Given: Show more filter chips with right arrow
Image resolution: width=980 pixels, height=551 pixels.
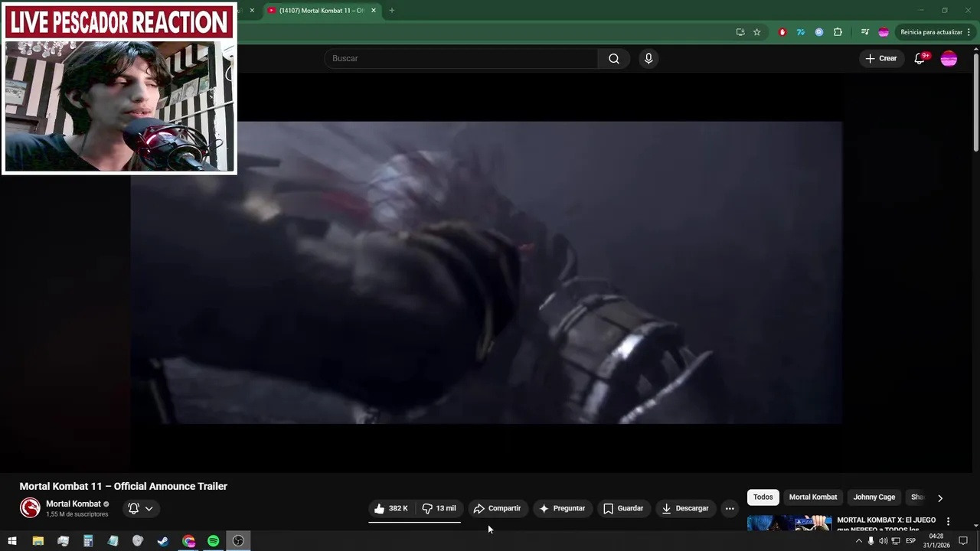Looking at the screenshot, I should point(940,498).
